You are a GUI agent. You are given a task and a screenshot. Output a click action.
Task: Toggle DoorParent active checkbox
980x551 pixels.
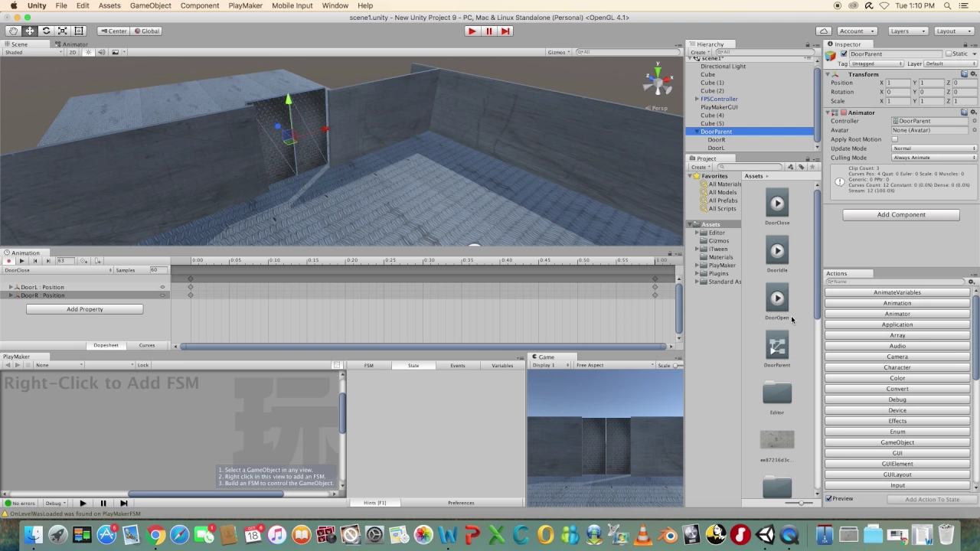point(844,54)
